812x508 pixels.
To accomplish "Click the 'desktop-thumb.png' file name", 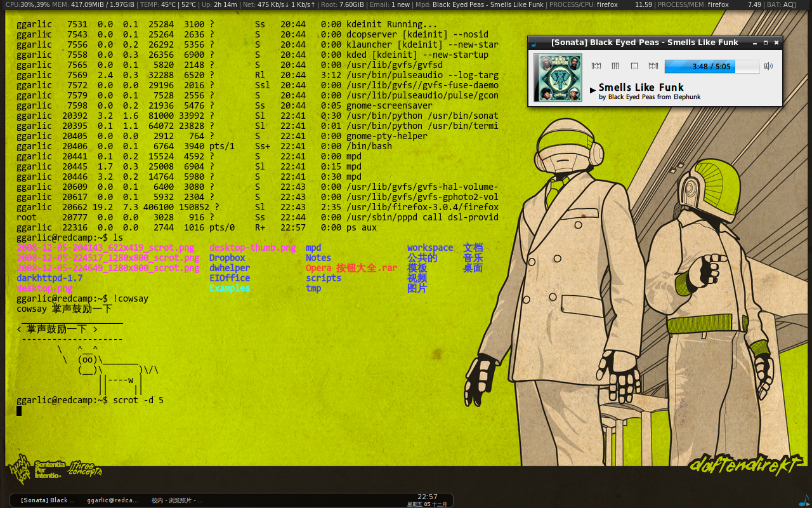I will [x=252, y=248].
